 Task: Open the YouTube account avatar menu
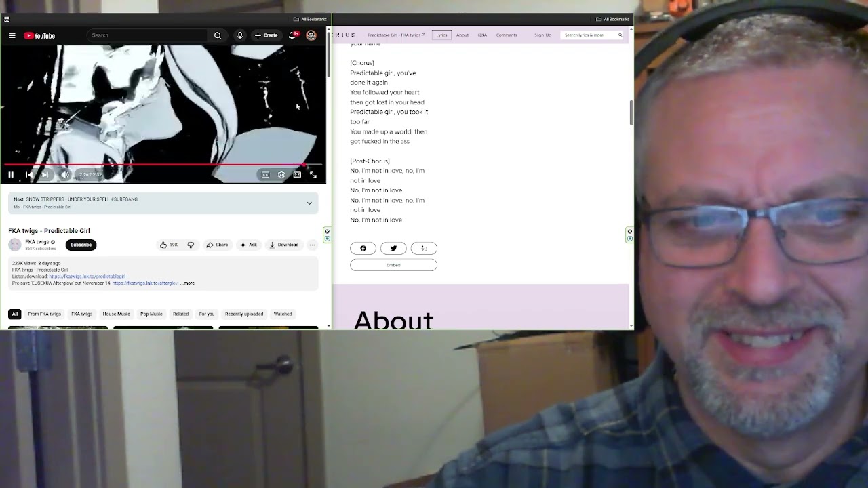[311, 35]
